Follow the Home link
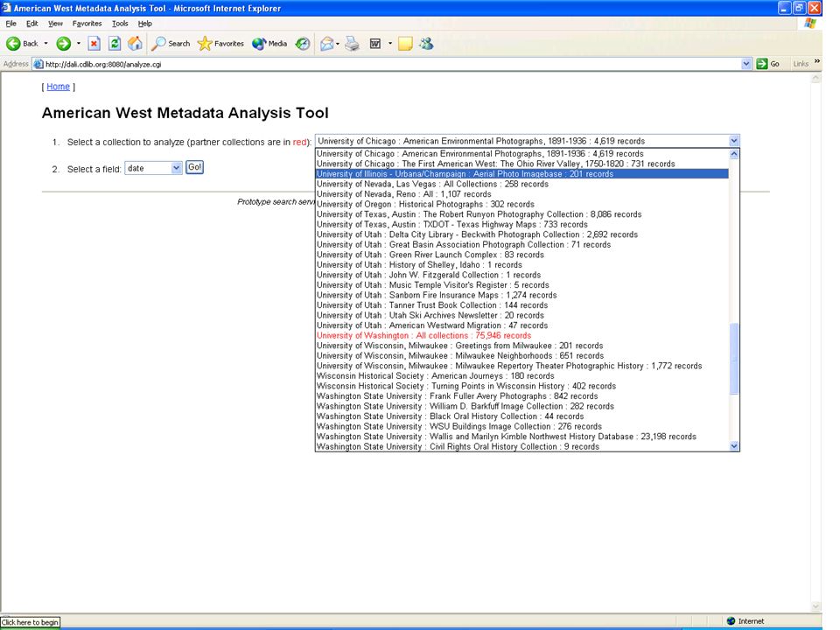 point(58,87)
